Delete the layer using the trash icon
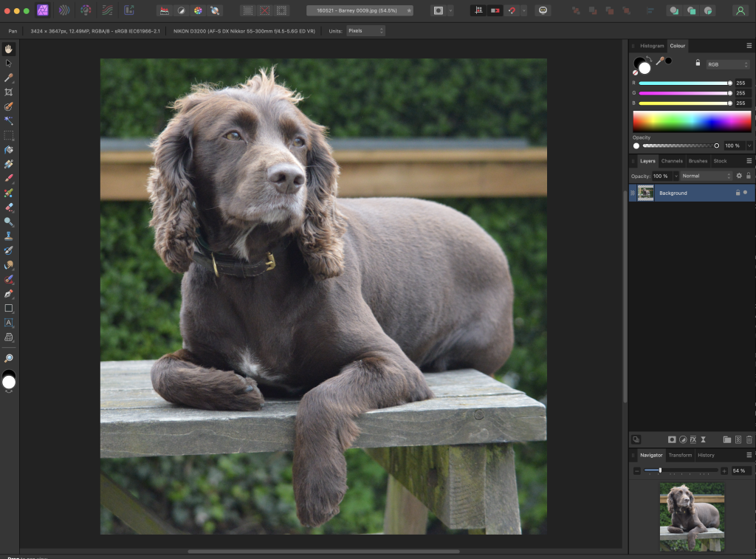756x559 pixels. pos(749,439)
